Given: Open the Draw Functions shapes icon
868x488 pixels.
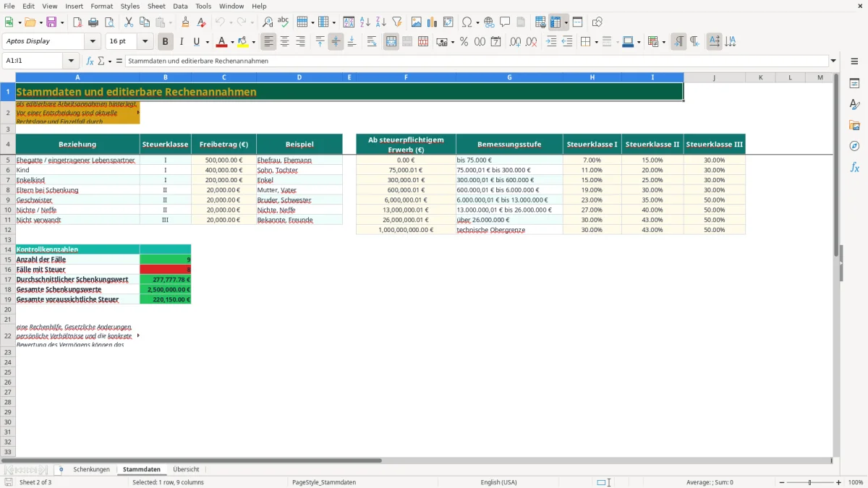Looking at the screenshot, I should (x=597, y=22).
